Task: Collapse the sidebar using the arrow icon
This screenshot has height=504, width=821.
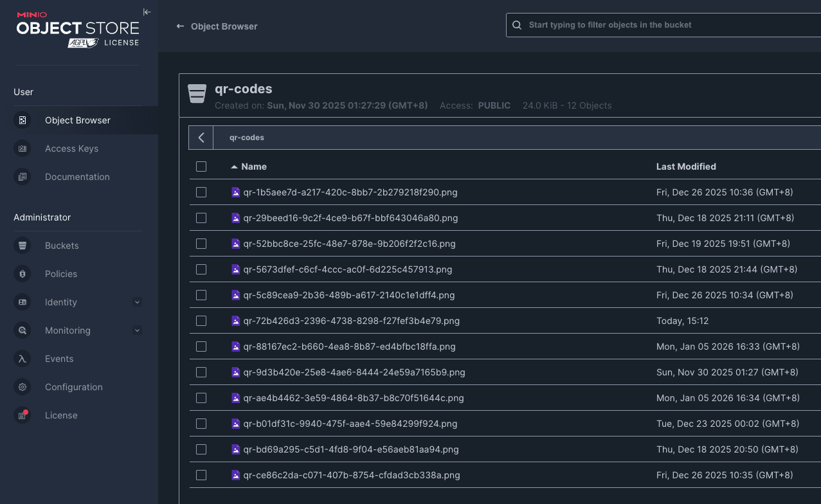Action: click(x=147, y=12)
